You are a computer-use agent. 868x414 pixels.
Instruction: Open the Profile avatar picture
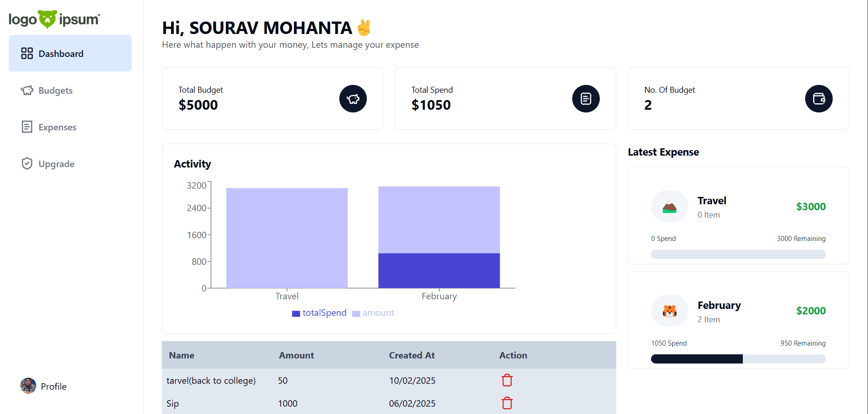click(x=28, y=386)
